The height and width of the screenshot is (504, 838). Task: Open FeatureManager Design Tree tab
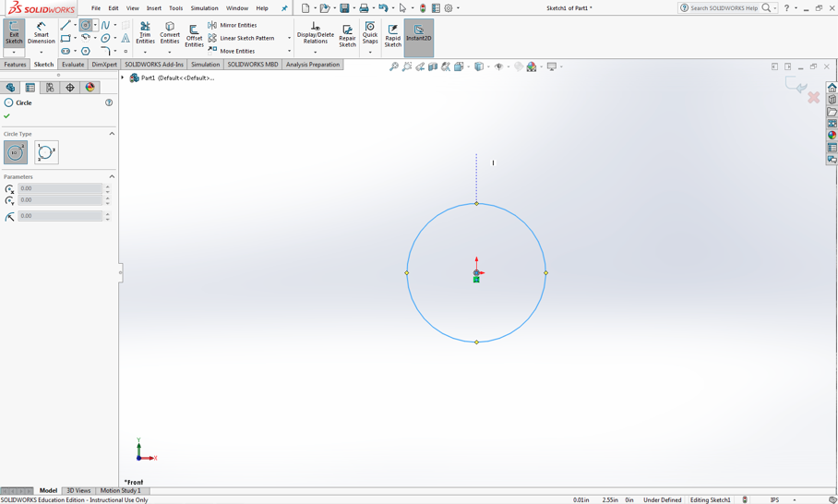[x=10, y=88]
